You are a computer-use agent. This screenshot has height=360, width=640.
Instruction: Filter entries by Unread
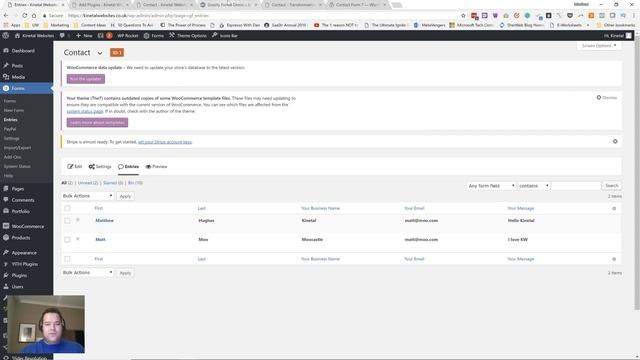tap(88, 183)
